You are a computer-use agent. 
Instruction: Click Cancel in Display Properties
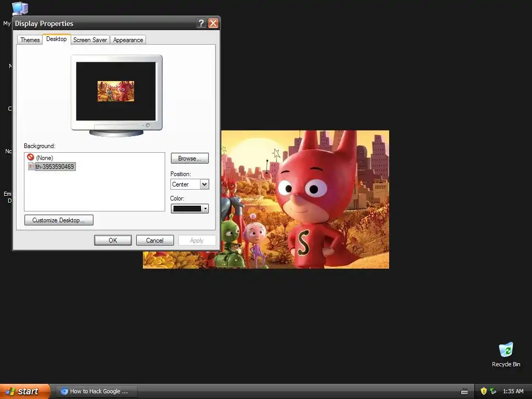click(x=155, y=240)
